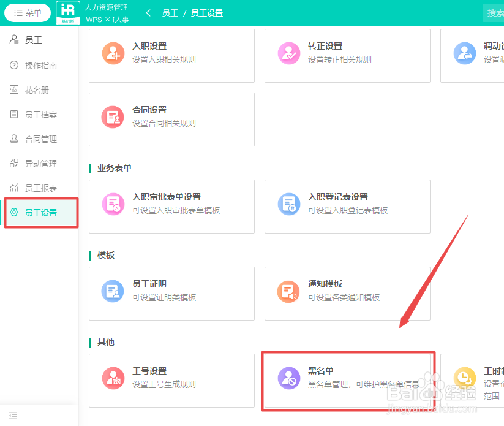Screen dimensions: 504x426
Task: Click the 员工证明 template icon
Action: (113, 291)
